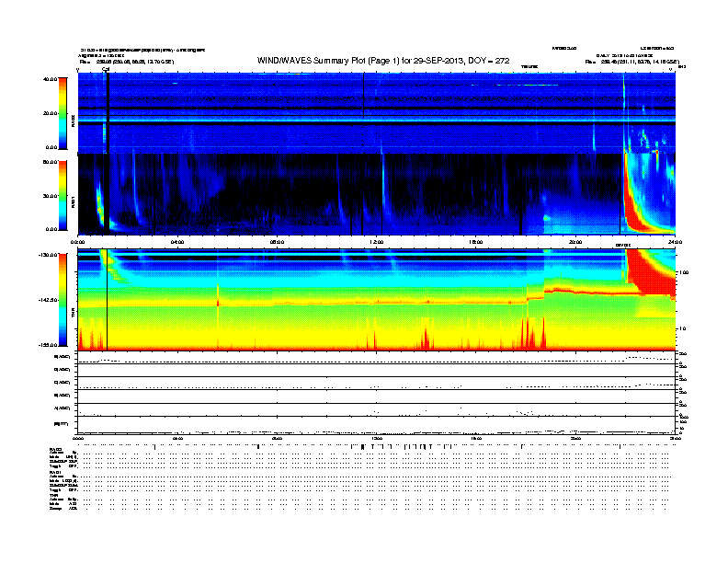Select the -142.50 tick on TNR color scale

click(48, 300)
